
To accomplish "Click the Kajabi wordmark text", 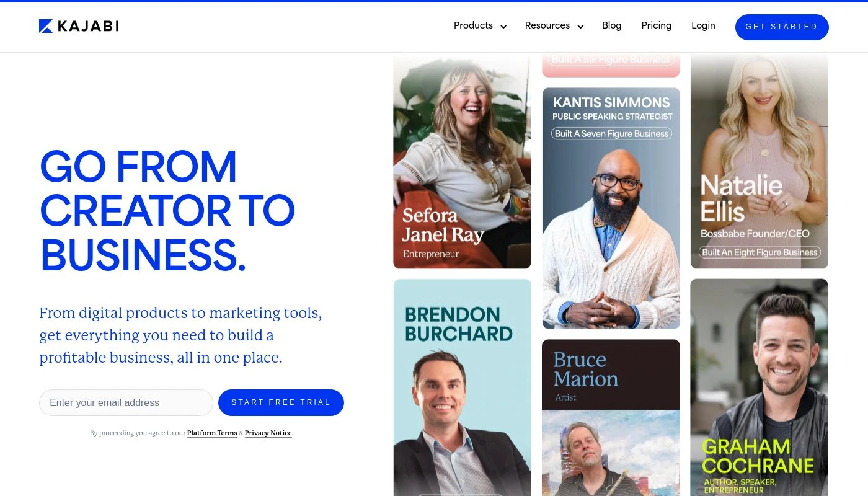I will coord(88,26).
